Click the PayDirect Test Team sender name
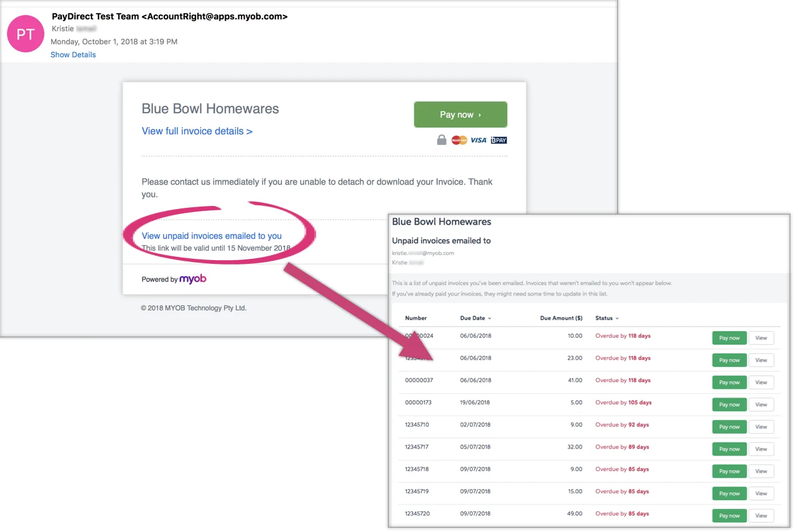Image resolution: width=794 pixels, height=532 pixels. coord(96,17)
